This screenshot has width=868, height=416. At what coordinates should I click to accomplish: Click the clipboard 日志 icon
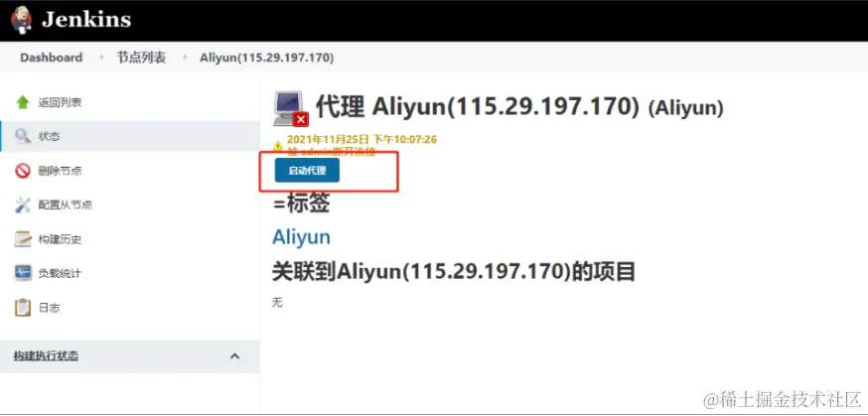pos(23,308)
